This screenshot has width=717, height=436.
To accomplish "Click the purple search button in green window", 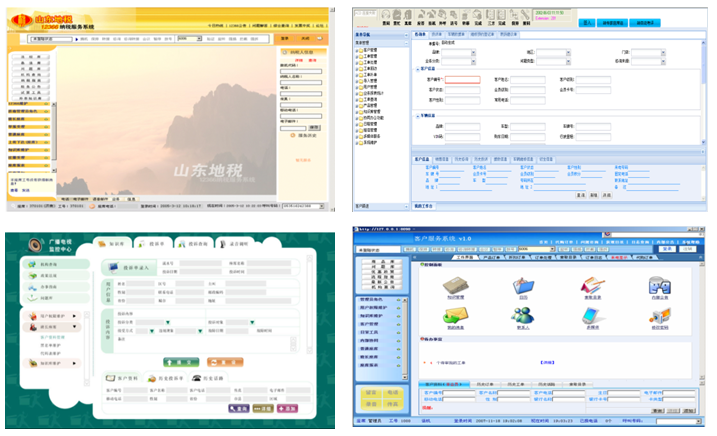I will (239, 408).
